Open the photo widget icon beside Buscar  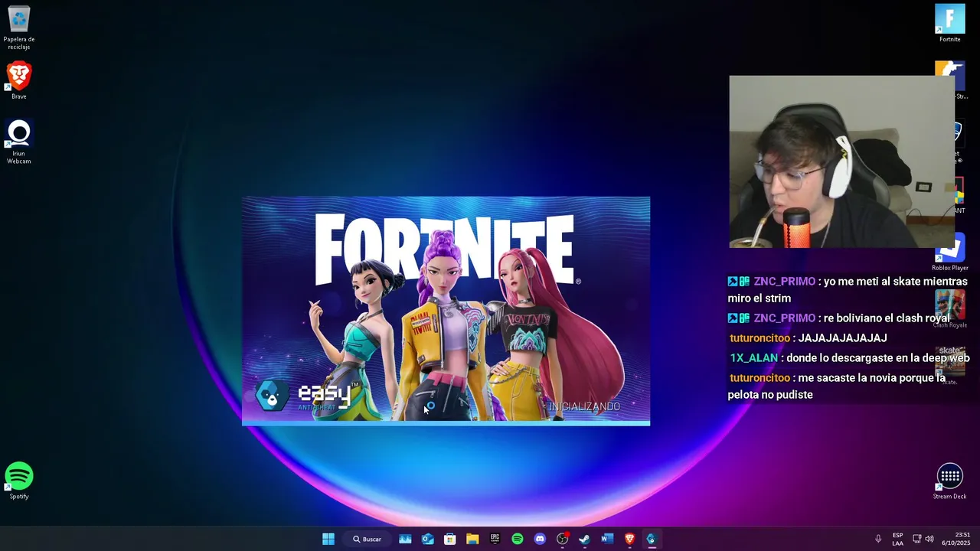click(x=405, y=539)
